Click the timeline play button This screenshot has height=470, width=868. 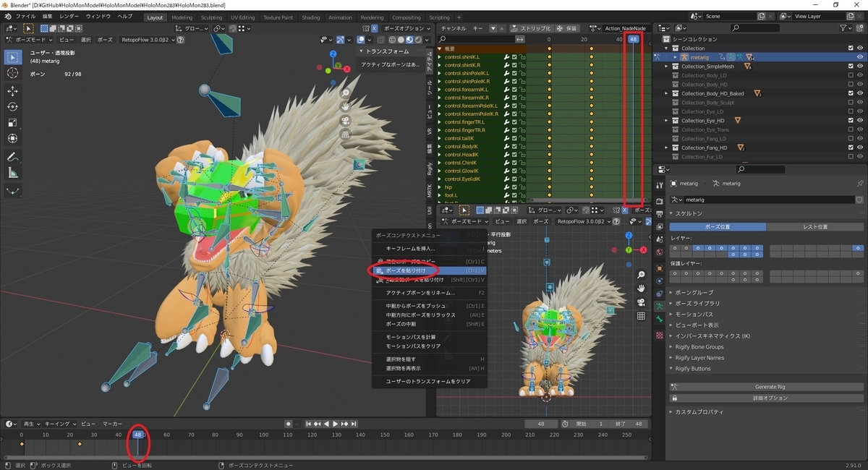click(335, 424)
